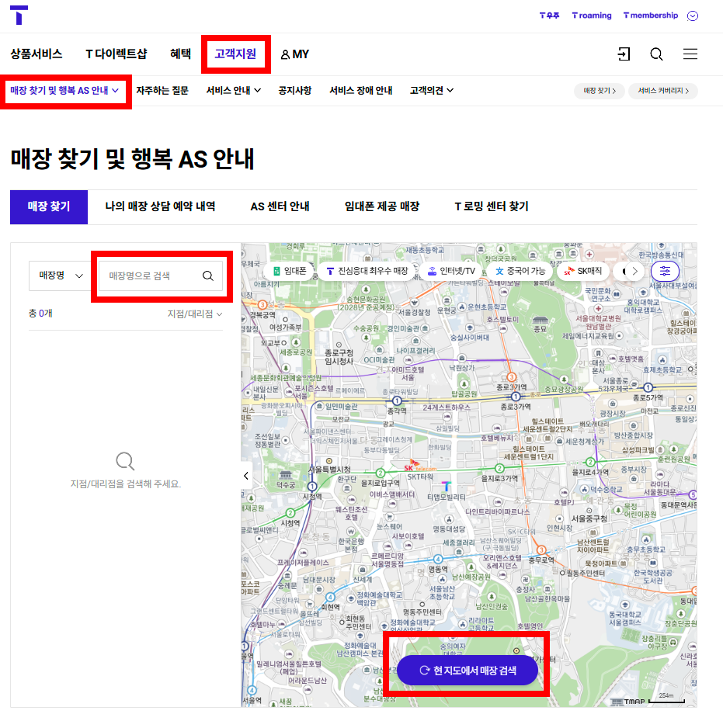Screen dimensions: 723x728
Task: Click 서울특별시청 label on map
Action: (329, 470)
